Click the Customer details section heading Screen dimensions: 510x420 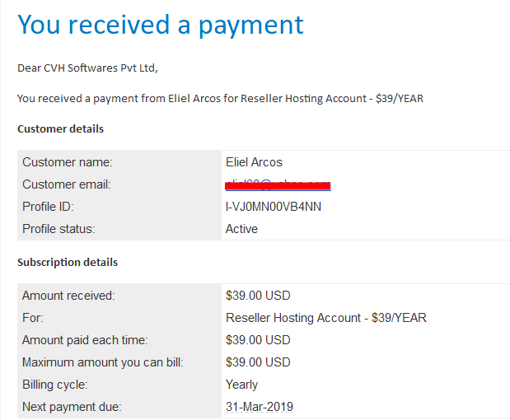click(x=60, y=129)
